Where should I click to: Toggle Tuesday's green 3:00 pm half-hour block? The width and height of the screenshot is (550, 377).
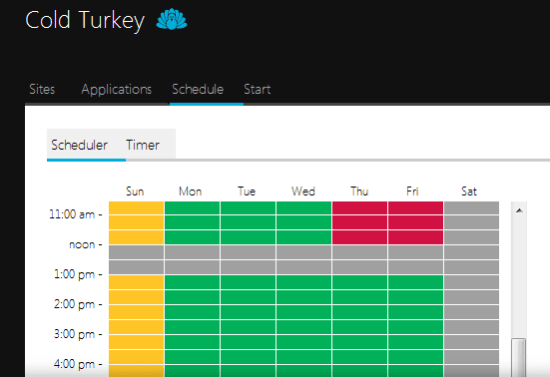click(248, 342)
